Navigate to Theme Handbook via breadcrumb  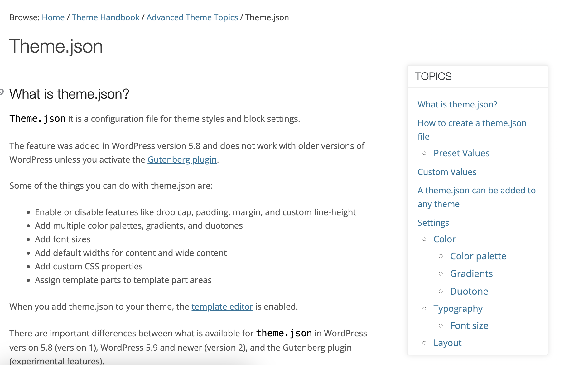pyautogui.click(x=105, y=17)
